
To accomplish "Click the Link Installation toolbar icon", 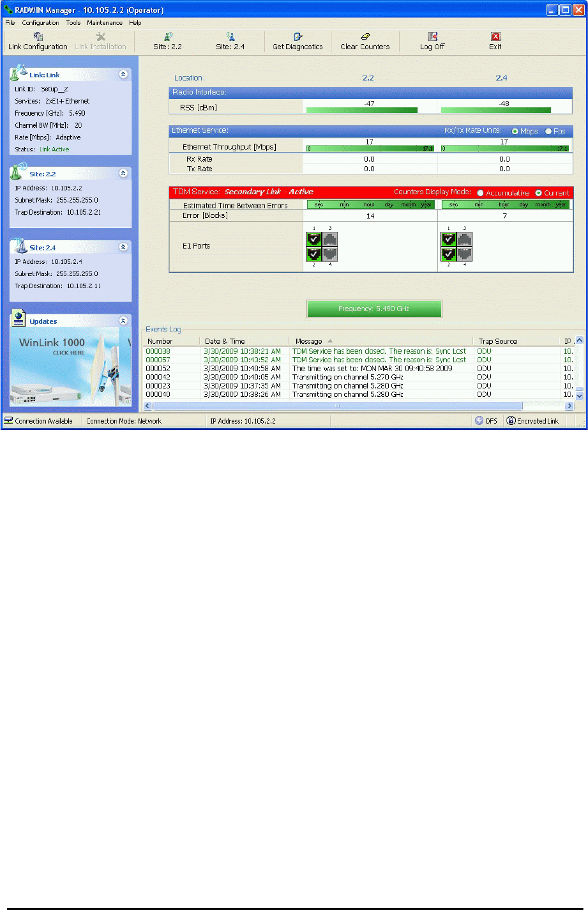I will pos(100,37).
